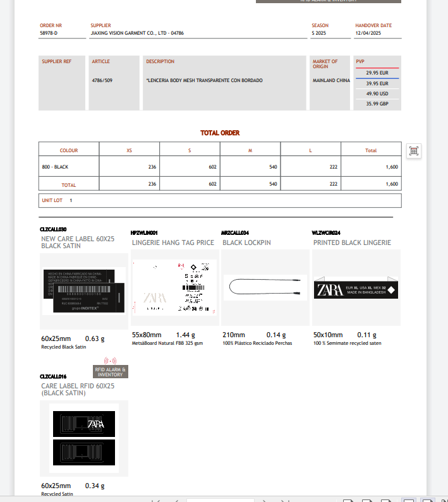This screenshot has width=448, height=502.
Task: Open the new care label black satin image
Action: tap(83, 290)
